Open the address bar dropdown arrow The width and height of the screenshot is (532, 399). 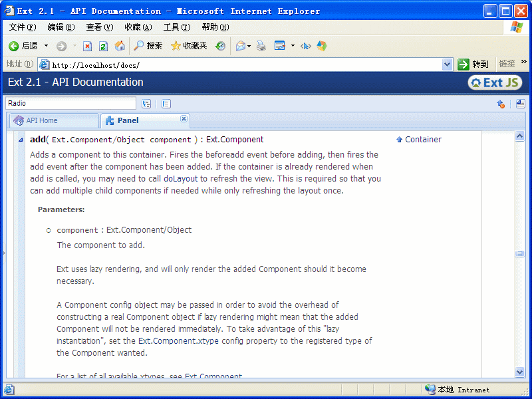[x=447, y=65]
